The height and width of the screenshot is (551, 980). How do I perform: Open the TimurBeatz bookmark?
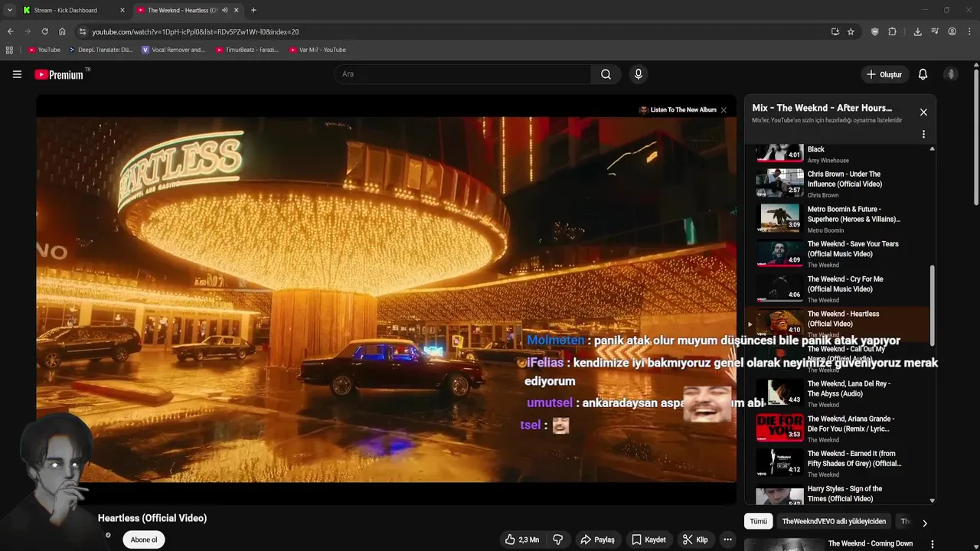(x=247, y=50)
